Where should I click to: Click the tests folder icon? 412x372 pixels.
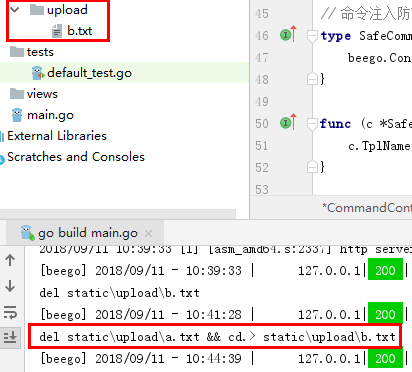(x=17, y=52)
